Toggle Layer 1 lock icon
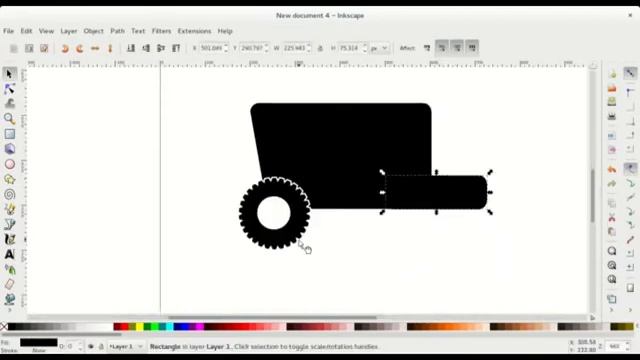 tap(101, 347)
